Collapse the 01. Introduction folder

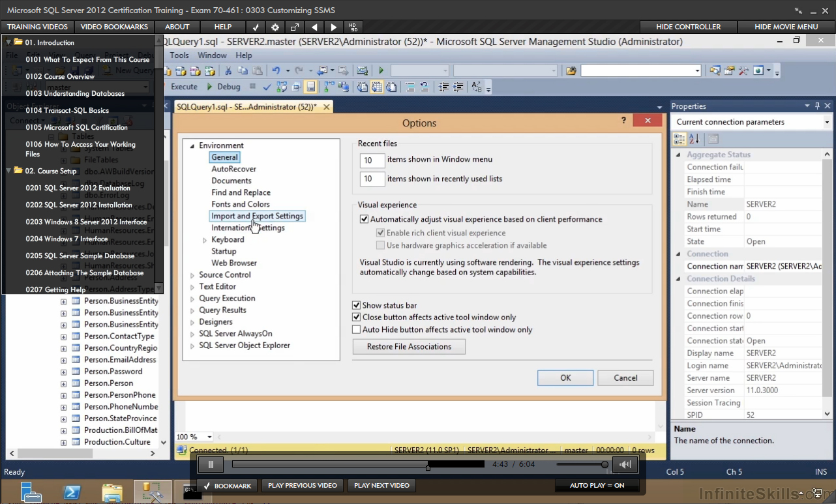(x=9, y=42)
